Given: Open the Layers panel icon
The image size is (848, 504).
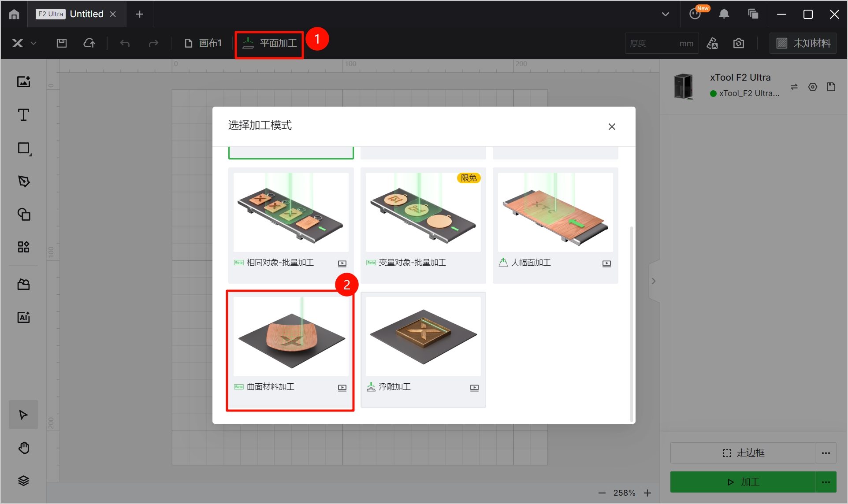Looking at the screenshot, I should click(x=24, y=481).
